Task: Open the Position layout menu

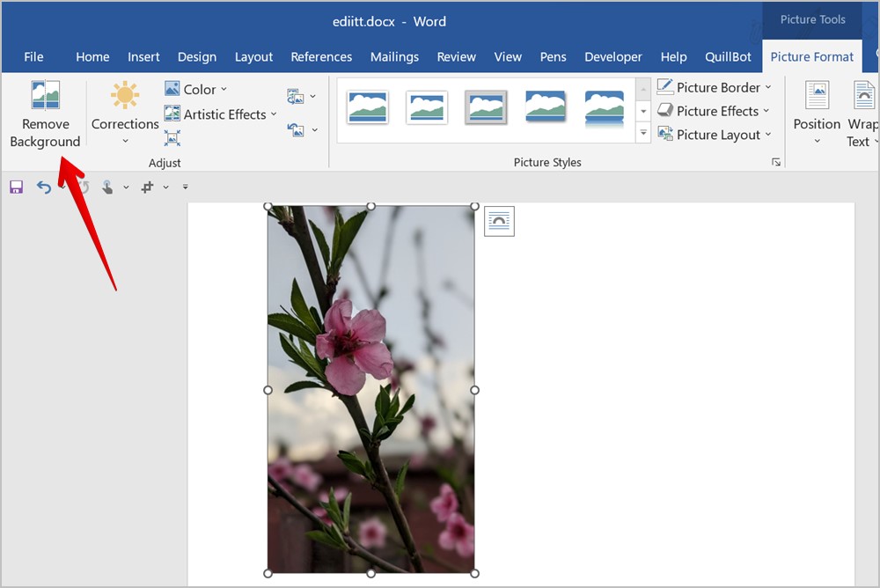Action: click(817, 115)
